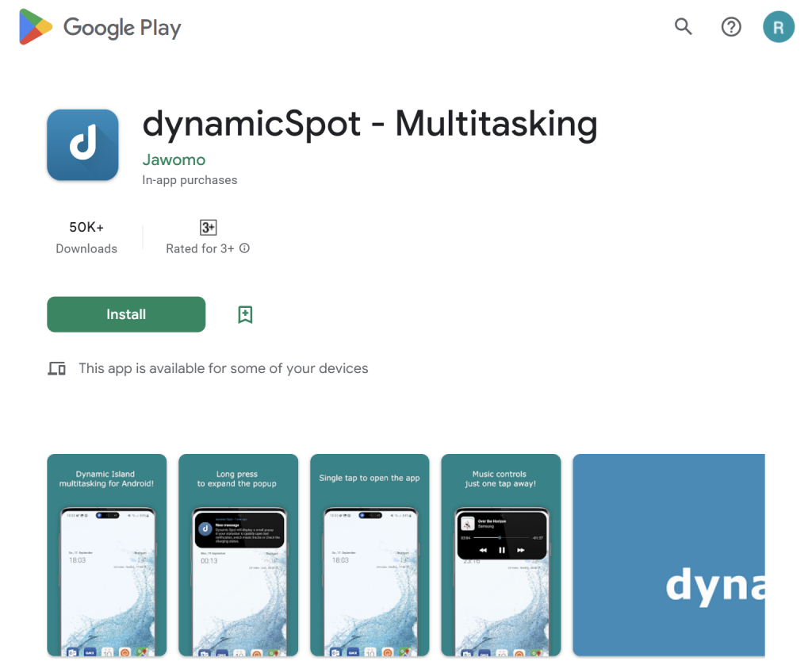Click the Google Play triangle logo
812x665 pixels.
pos(36,27)
